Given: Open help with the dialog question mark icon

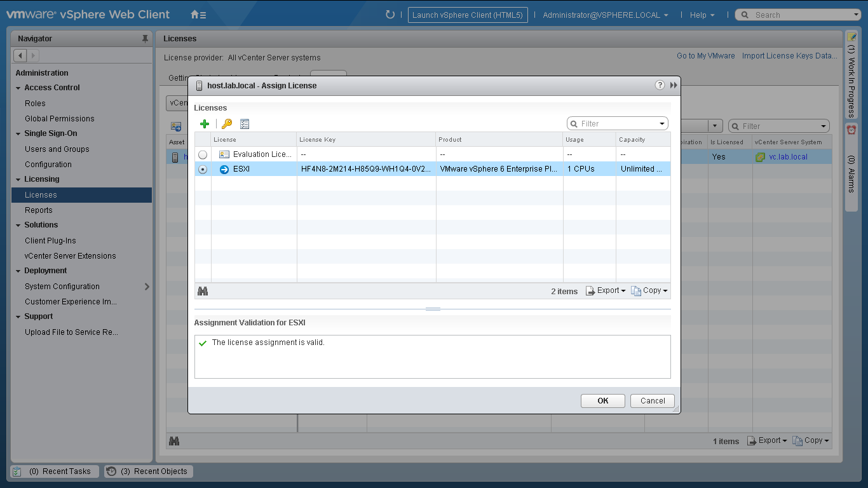Looking at the screenshot, I should pos(660,85).
